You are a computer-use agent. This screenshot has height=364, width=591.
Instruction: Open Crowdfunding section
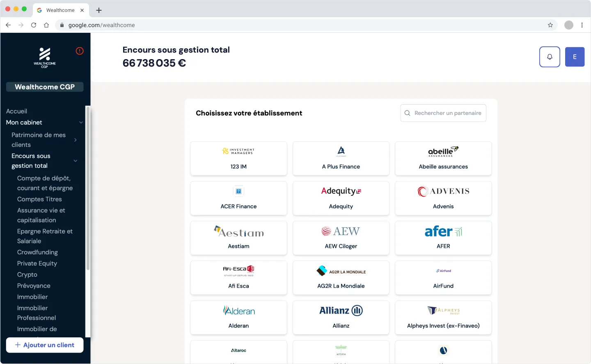point(37,252)
